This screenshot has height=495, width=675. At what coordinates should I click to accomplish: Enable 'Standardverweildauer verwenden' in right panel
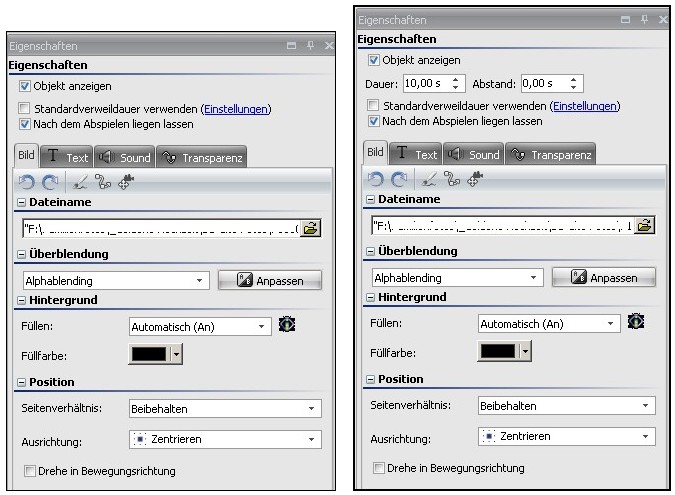pyautogui.click(x=374, y=106)
